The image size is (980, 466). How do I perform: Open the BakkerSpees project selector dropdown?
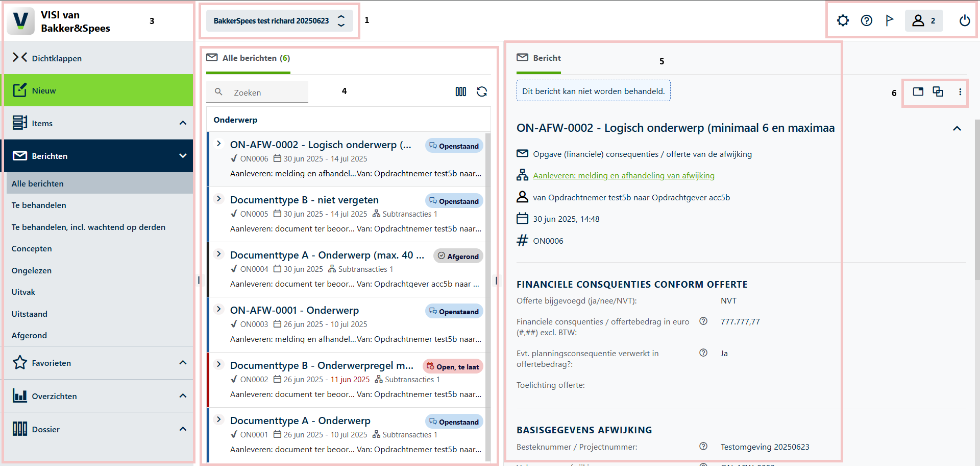(x=279, y=21)
